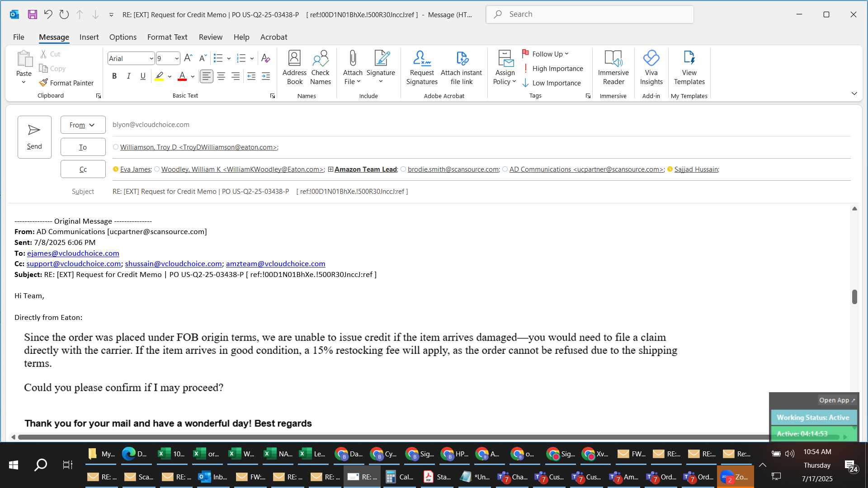Click Check Names

[x=321, y=67]
